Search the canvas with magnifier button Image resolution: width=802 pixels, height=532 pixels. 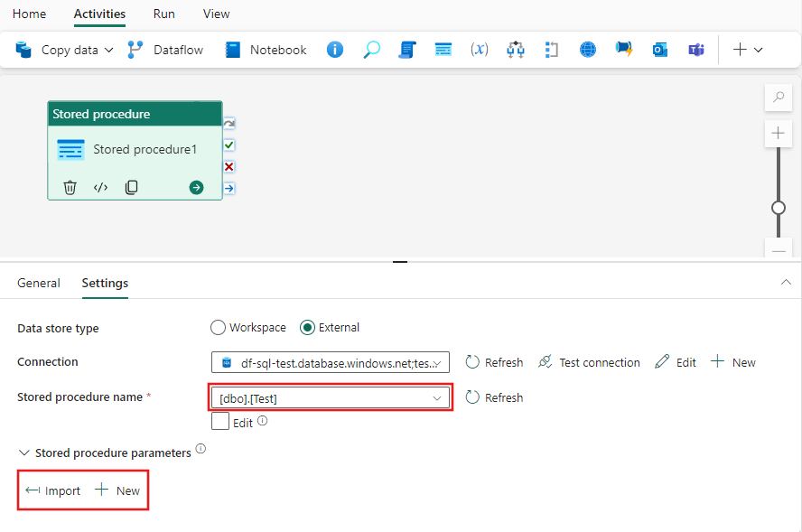coord(779,97)
